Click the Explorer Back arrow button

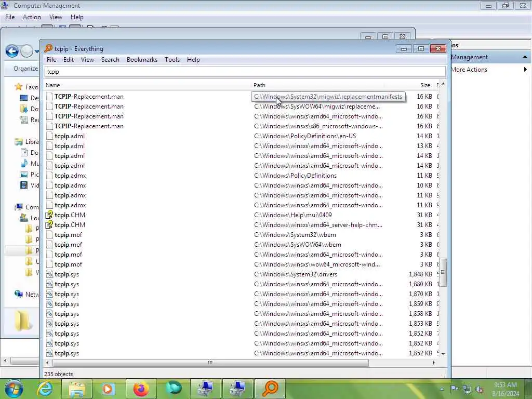tap(12, 51)
